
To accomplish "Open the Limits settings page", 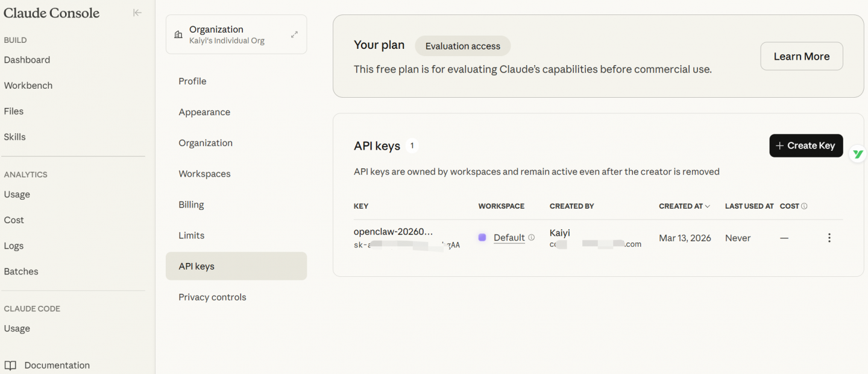I will (191, 235).
